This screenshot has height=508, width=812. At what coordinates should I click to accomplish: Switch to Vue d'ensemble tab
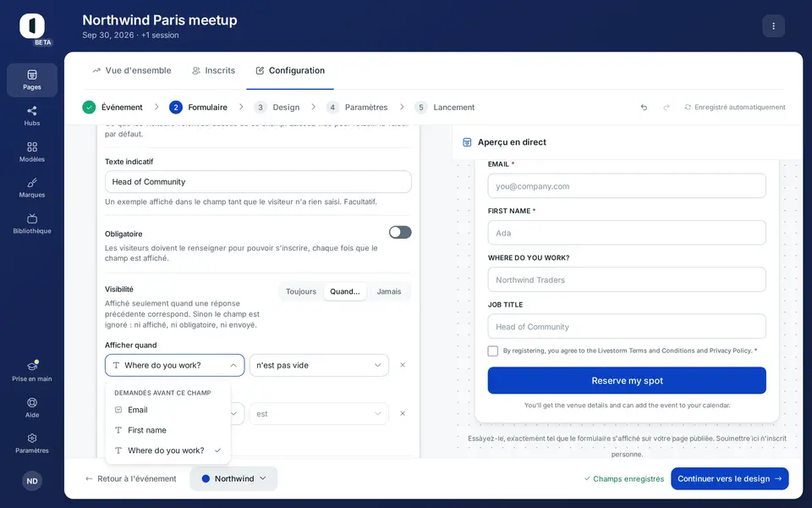click(132, 70)
